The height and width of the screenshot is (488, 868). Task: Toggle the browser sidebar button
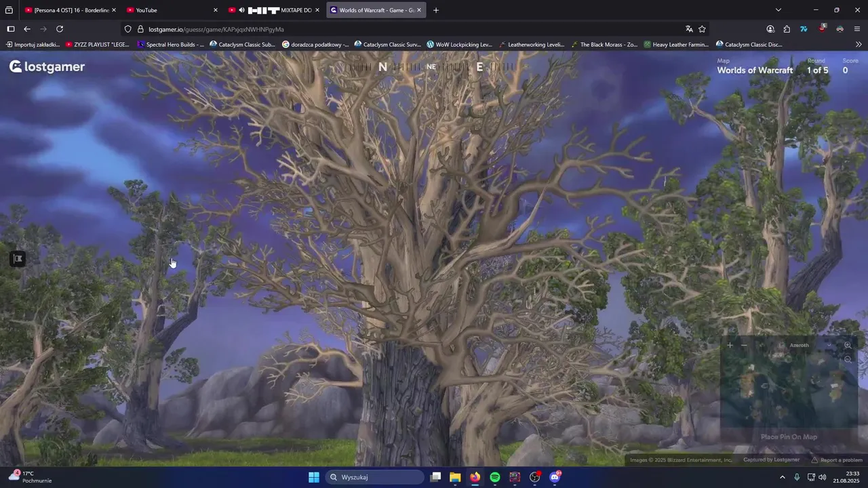(x=10, y=29)
